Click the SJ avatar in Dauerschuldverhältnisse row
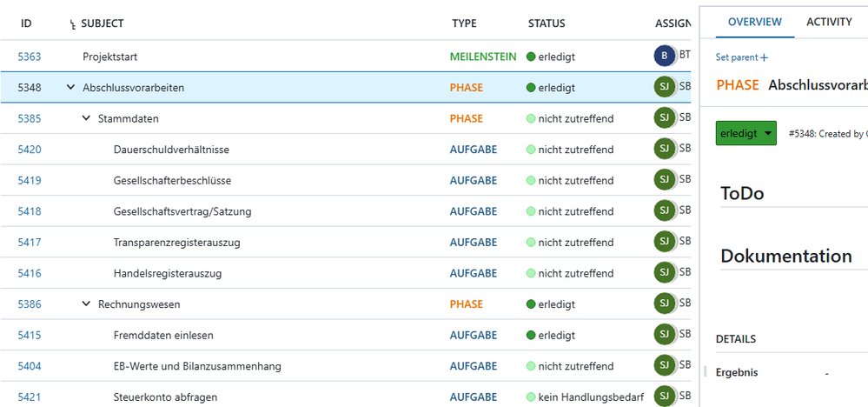868x407 pixels. 665,149
